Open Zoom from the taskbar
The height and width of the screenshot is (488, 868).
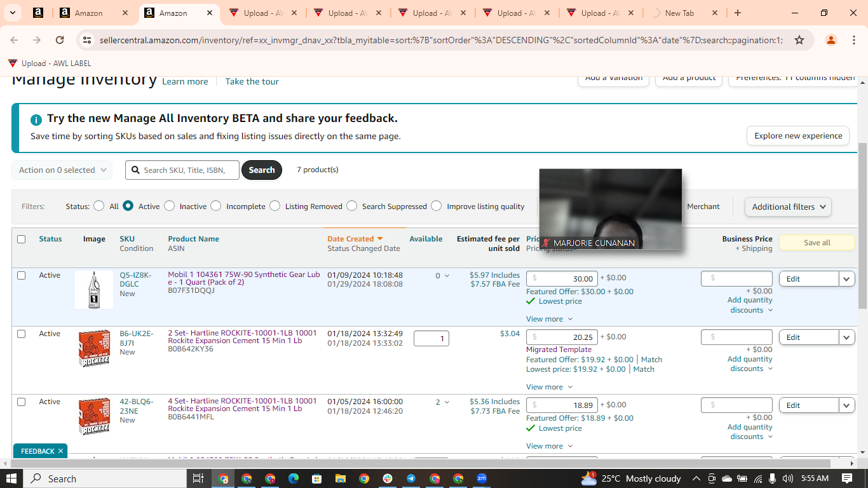coord(482,478)
